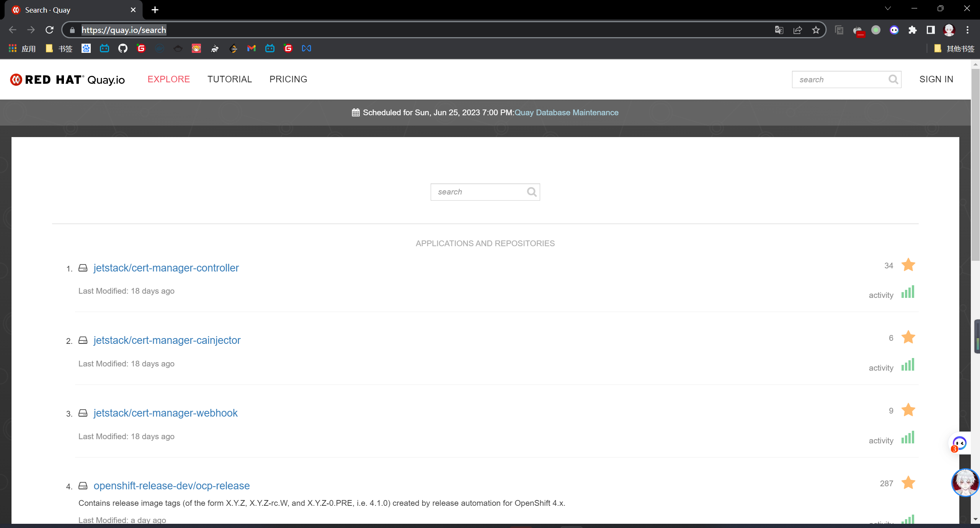
Task: Click SIGN IN
Action: click(x=936, y=79)
